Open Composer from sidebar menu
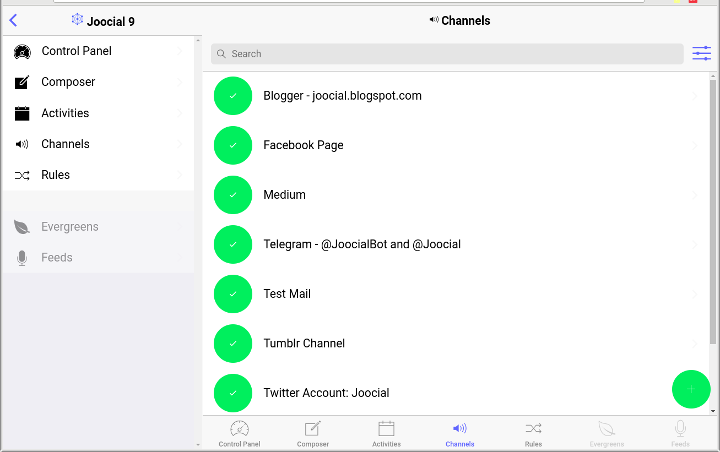Image resolution: width=720 pixels, height=452 pixels. coord(98,82)
